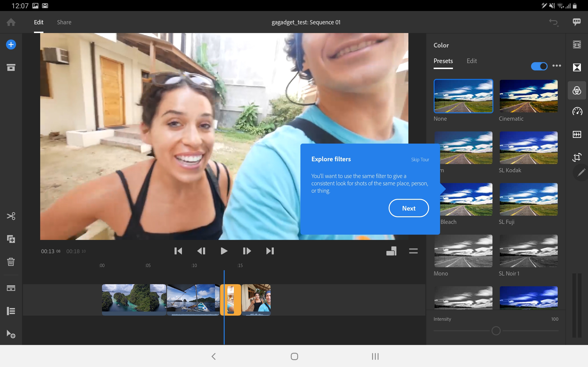Switch to the Share tab

click(x=64, y=22)
